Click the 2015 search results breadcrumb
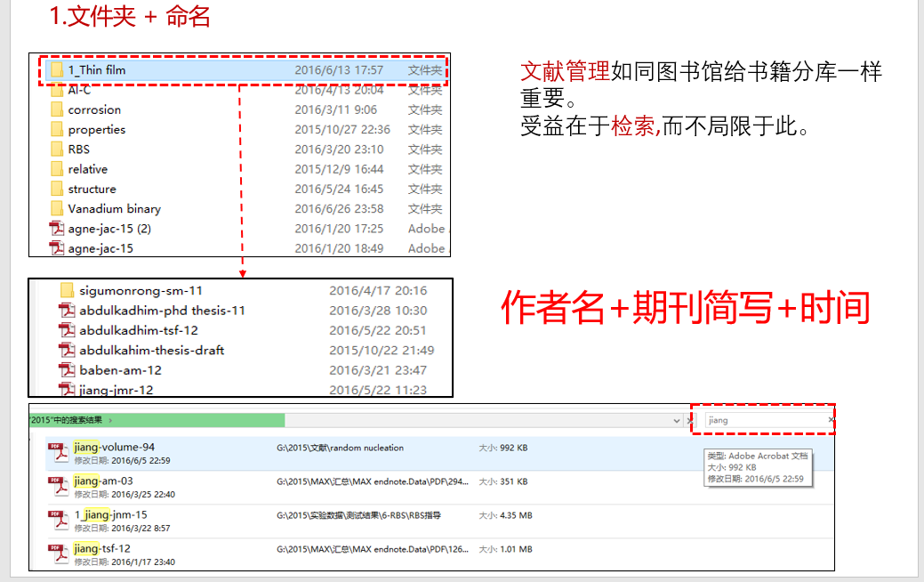The width and height of the screenshot is (924, 582). tap(67, 420)
